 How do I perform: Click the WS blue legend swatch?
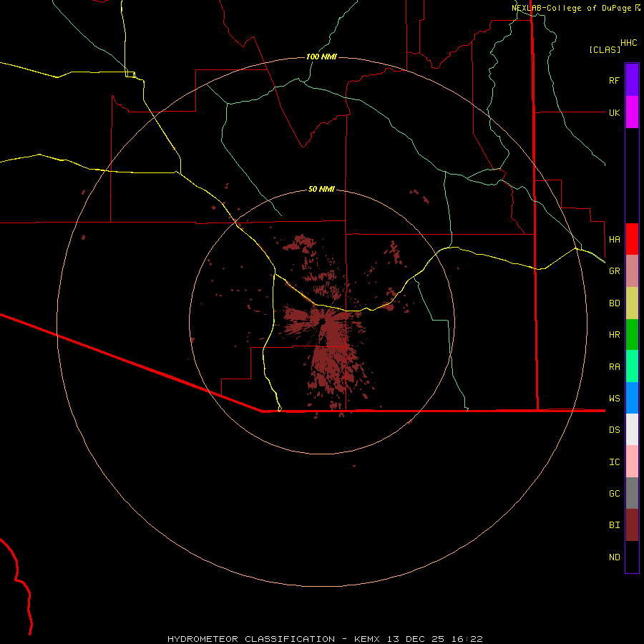click(632, 398)
